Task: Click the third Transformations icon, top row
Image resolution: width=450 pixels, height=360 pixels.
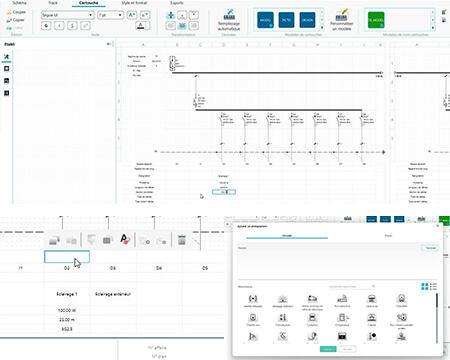Action: point(194,15)
